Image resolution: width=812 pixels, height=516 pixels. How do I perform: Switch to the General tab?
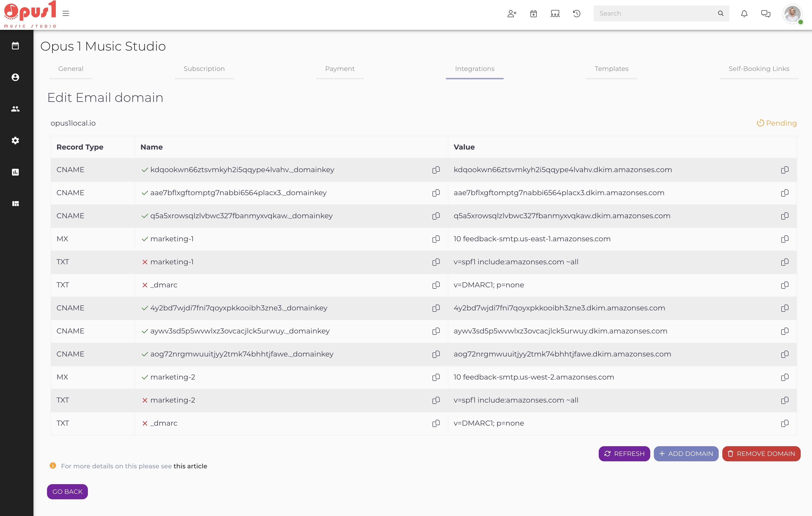[x=71, y=69]
